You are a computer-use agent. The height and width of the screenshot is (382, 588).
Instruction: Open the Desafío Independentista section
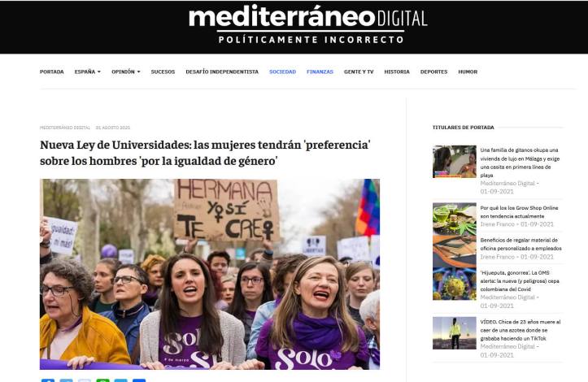click(x=222, y=72)
